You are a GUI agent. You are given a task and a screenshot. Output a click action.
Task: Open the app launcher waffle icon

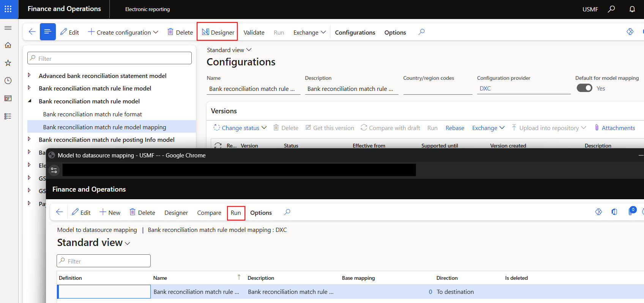(x=8, y=9)
